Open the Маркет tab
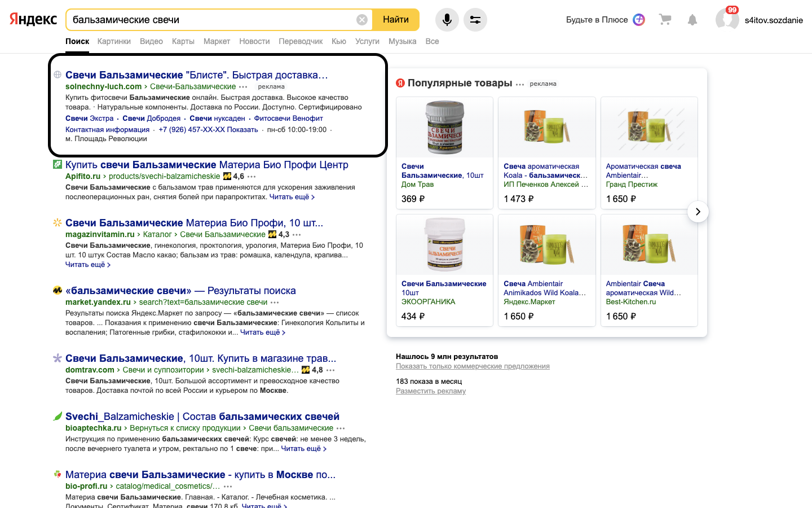Image resolution: width=812 pixels, height=508 pixels. (217, 41)
